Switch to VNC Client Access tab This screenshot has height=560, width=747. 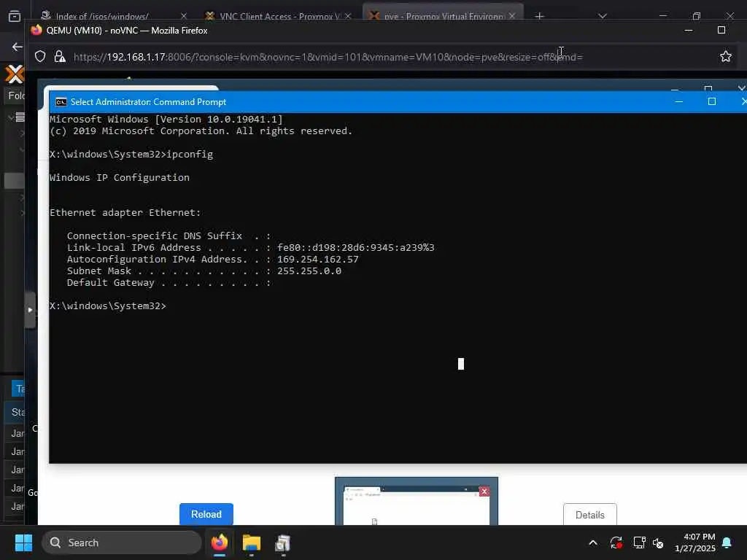(x=279, y=16)
